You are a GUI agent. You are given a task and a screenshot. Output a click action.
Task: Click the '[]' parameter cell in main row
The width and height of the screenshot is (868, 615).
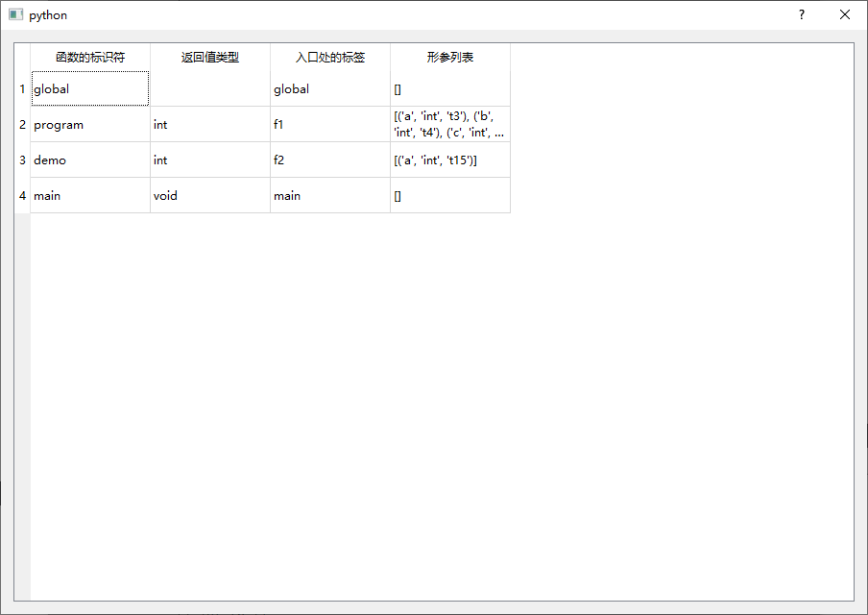coord(450,195)
